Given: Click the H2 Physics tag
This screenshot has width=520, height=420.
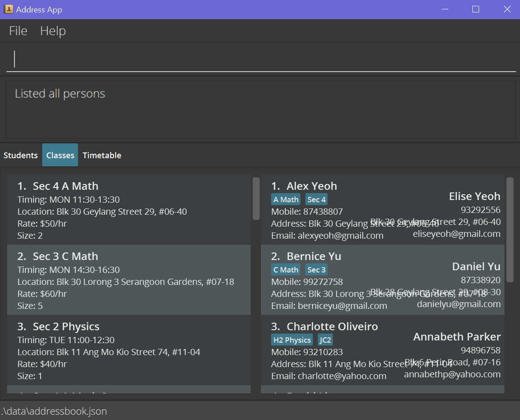Looking at the screenshot, I should (x=292, y=340).
